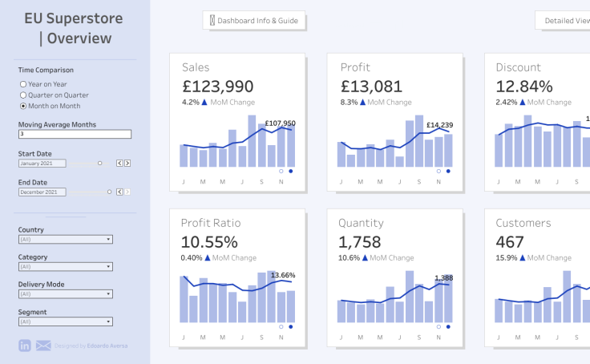Image resolution: width=590 pixels, height=364 pixels.
Task: Click the Quantity value 1,758
Action: [360, 242]
